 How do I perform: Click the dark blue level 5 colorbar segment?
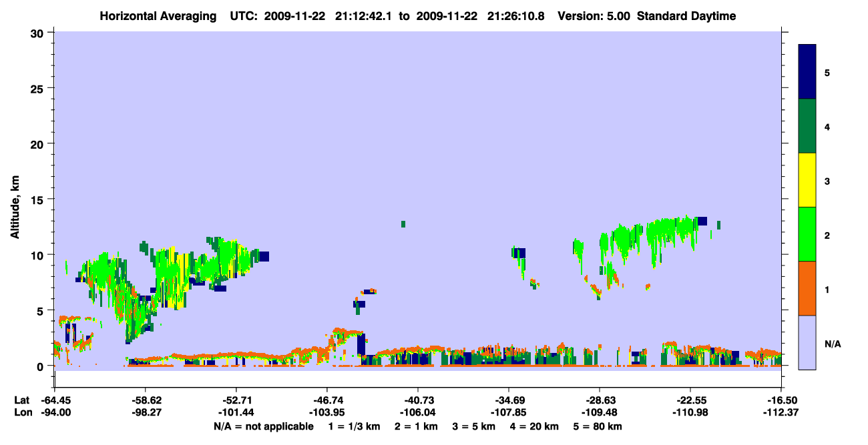point(807,72)
